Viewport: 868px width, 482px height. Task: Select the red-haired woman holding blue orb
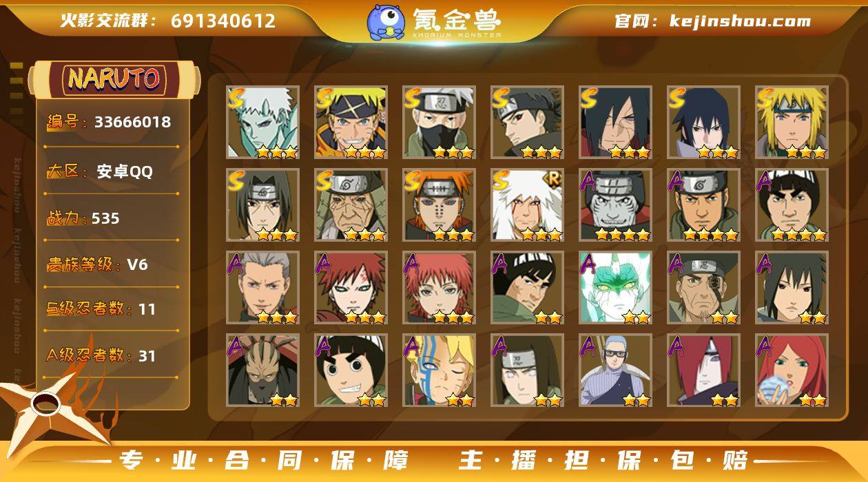[792, 370]
